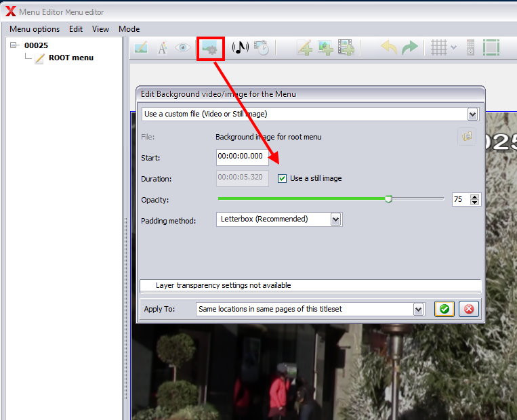Click the opacity value field showing 75

461,199
